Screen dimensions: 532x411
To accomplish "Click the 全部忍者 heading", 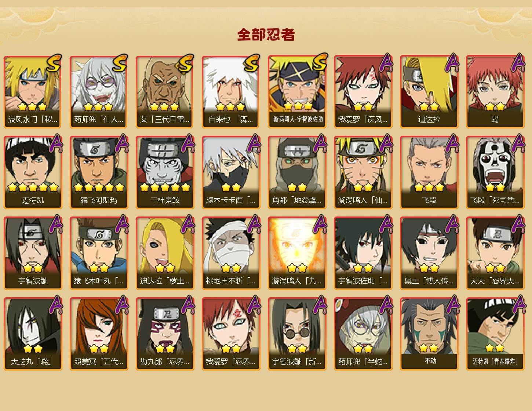I will coord(266,34).
